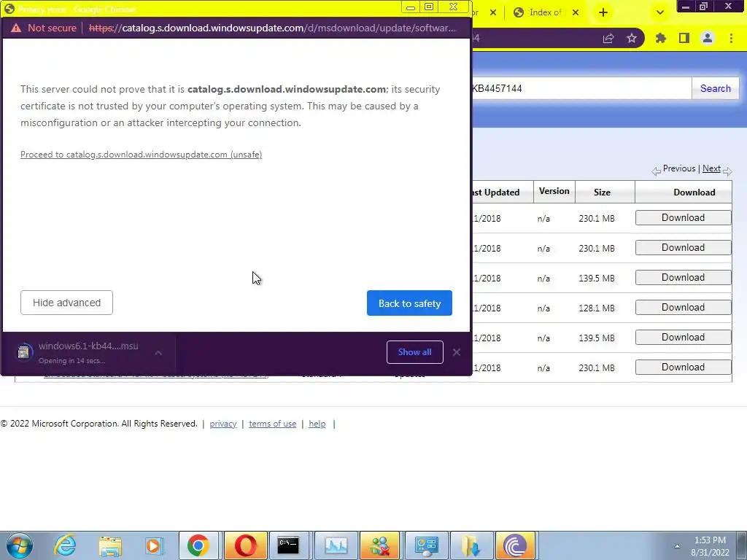Click the 128.1 MB size cell

597,308
